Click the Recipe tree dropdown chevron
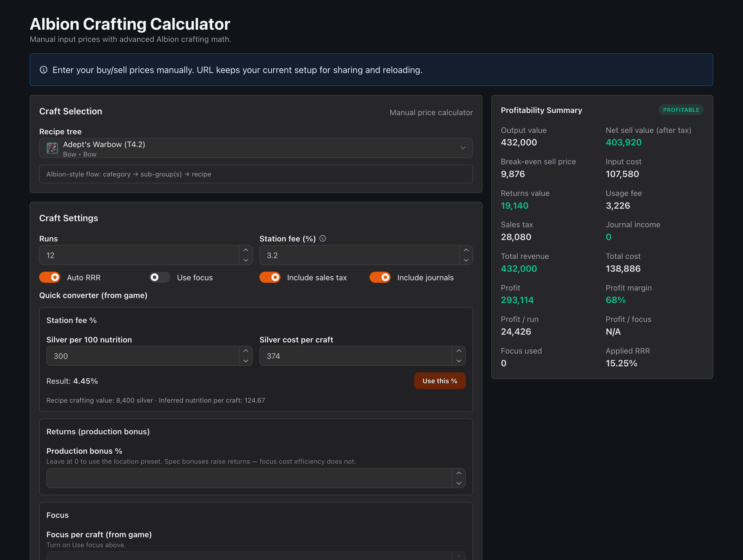Screen dimensions: 743x560 (x=463, y=148)
